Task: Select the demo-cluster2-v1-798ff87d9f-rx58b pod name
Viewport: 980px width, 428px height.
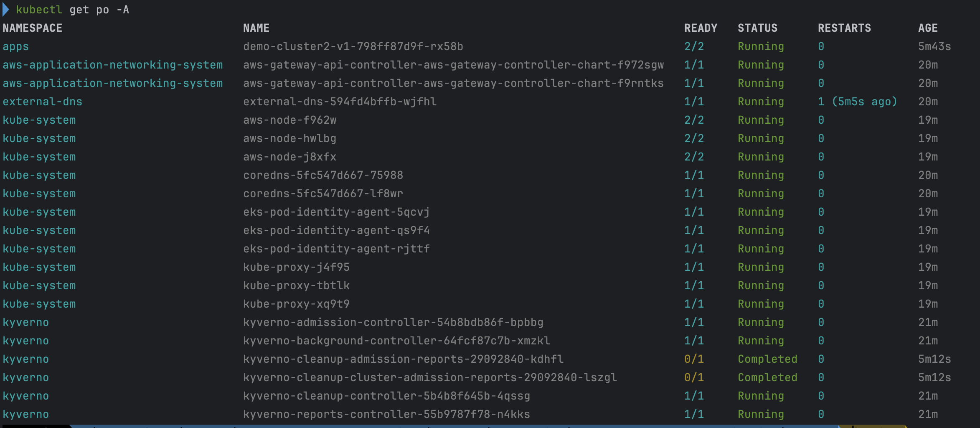Action: pos(353,46)
